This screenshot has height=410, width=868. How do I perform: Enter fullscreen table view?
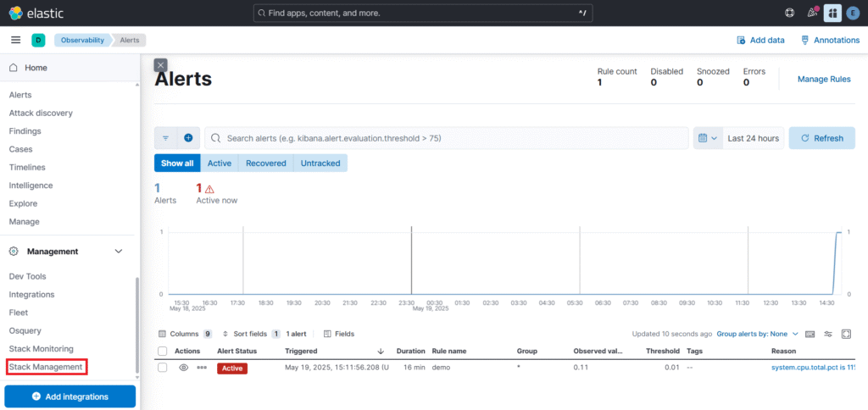pyautogui.click(x=846, y=334)
